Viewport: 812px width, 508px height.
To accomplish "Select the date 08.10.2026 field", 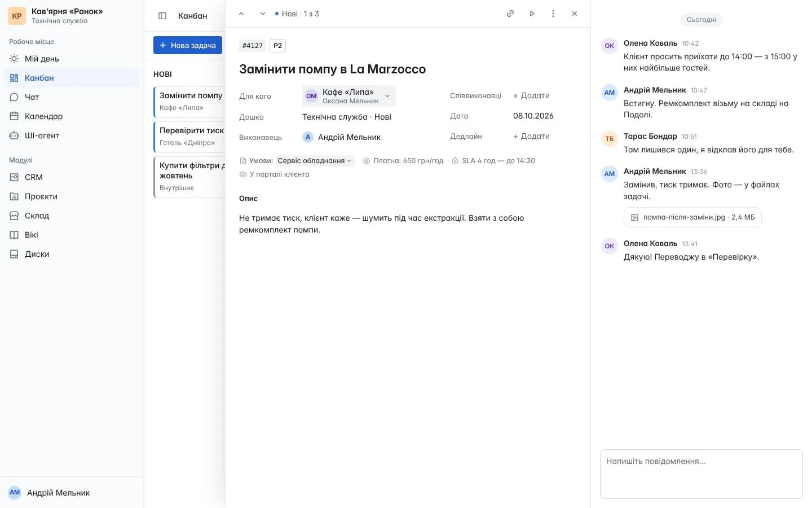I will pyautogui.click(x=533, y=116).
